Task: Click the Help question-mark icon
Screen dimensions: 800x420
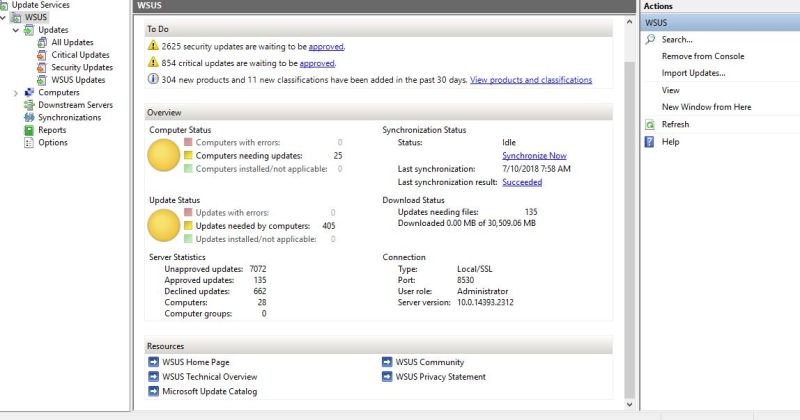Action: (x=649, y=141)
